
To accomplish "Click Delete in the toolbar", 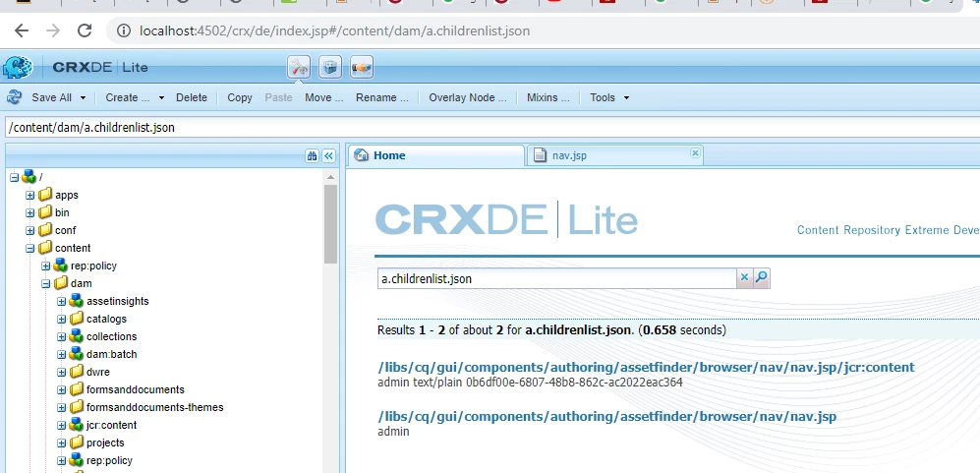I will 192,97.
